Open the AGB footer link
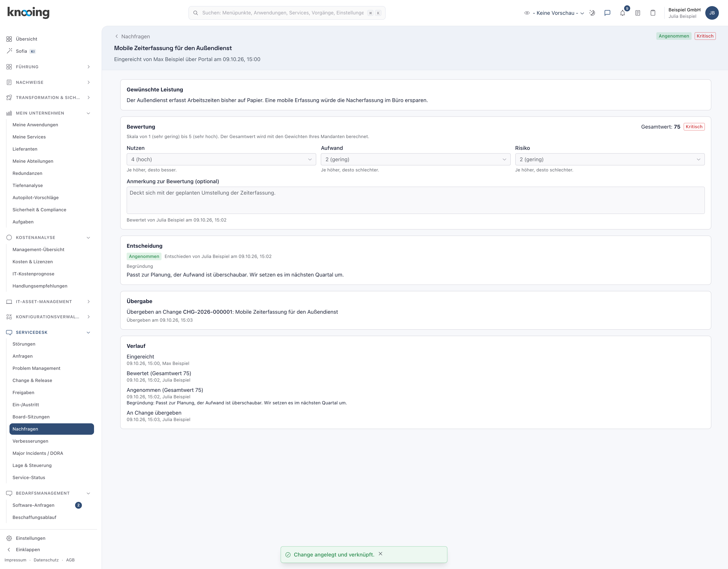The image size is (728, 569). click(x=70, y=560)
